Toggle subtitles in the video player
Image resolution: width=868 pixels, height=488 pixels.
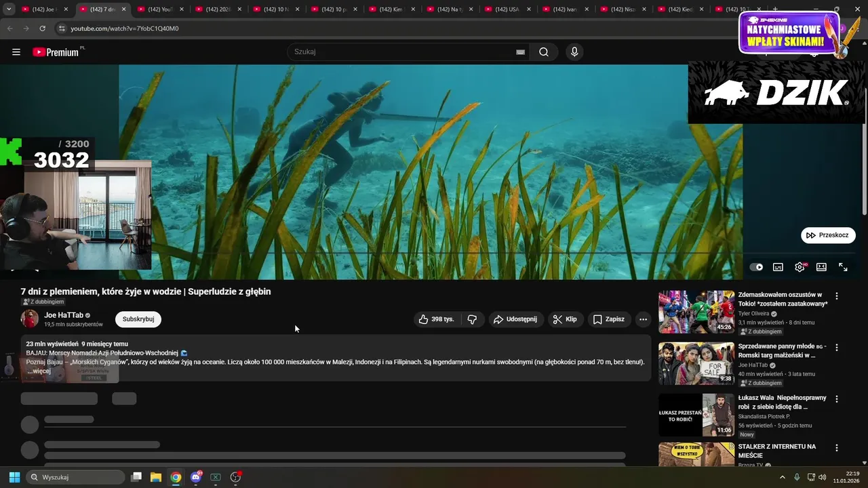point(778,267)
